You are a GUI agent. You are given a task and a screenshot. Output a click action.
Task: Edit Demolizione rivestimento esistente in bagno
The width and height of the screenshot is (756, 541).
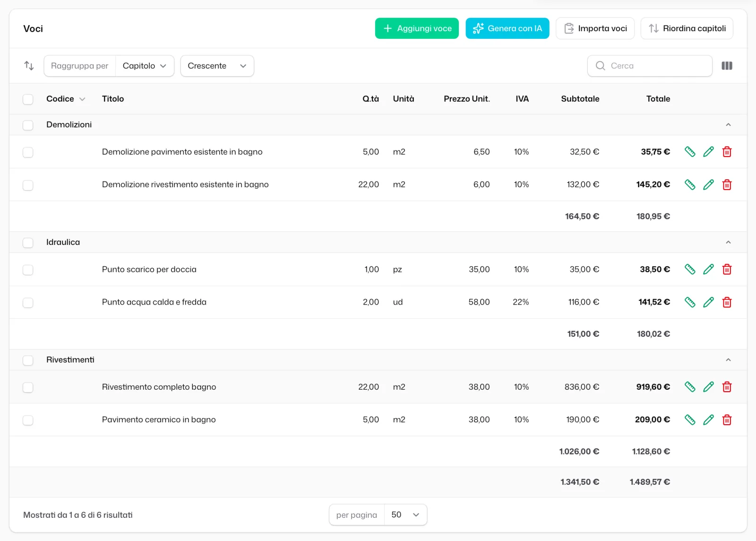click(708, 184)
